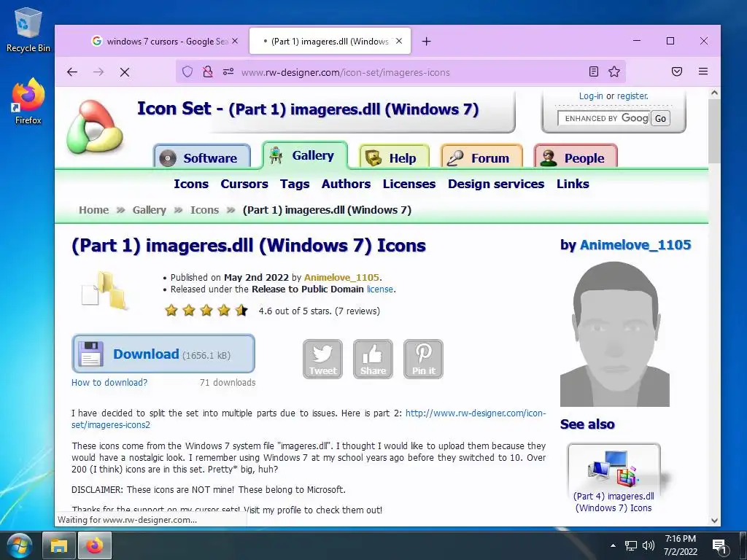Click the Pin it button
This screenshot has height=560, width=747.
[x=424, y=359]
